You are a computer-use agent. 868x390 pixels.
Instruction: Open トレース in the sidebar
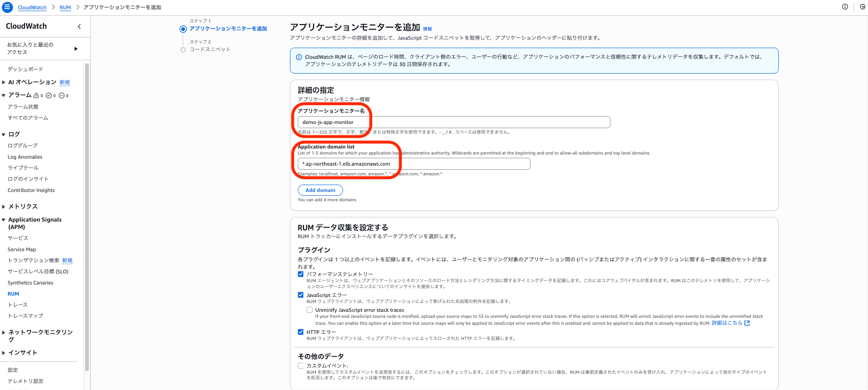(18, 304)
